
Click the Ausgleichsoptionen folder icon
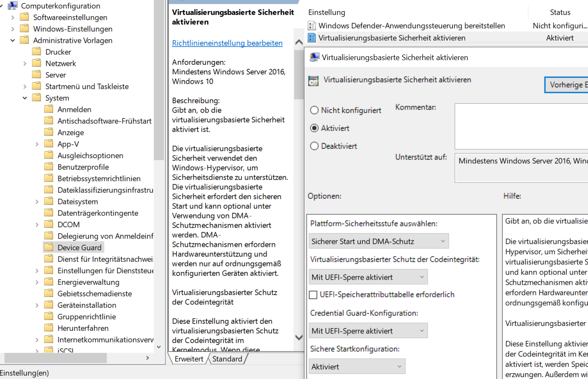[49, 155]
